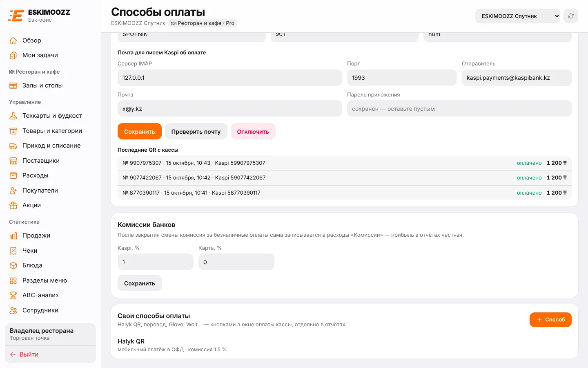The height and width of the screenshot is (368, 588).
Task: Click the Мои задачи clipboard icon
Action: 13,55
